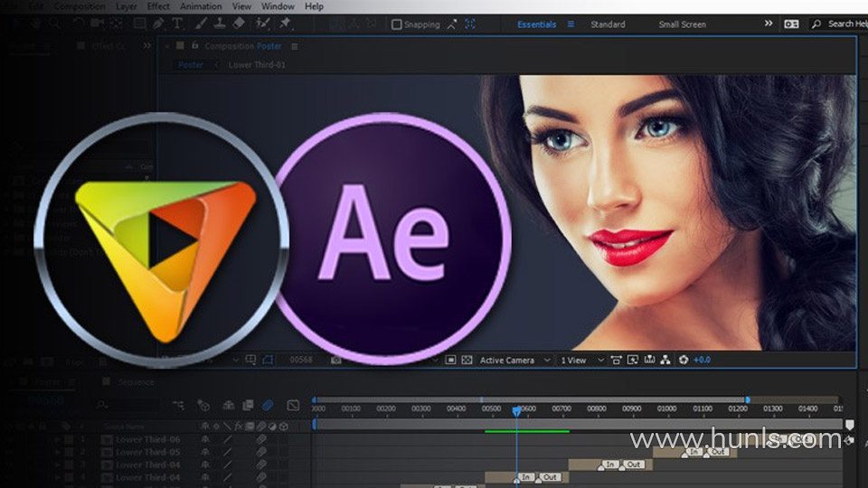868x488 pixels.
Task: Toggle snap to edges icon beside Snapping
Action: pyautogui.click(x=452, y=24)
